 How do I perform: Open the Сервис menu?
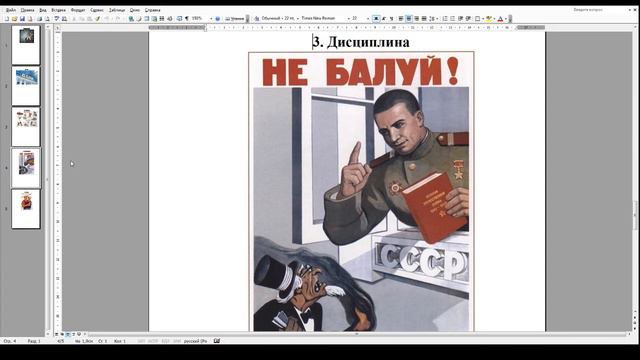click(97, 10)
